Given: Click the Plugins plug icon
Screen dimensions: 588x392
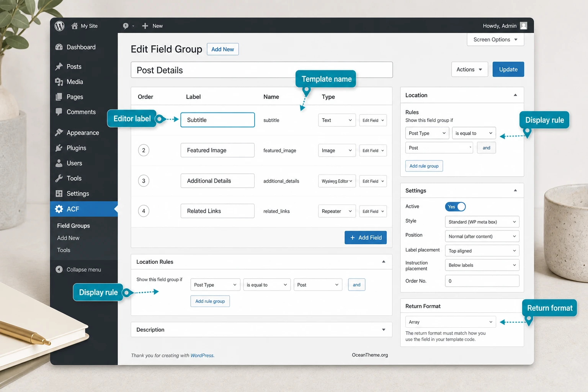Looking at the screenshot, I should 59,148.
